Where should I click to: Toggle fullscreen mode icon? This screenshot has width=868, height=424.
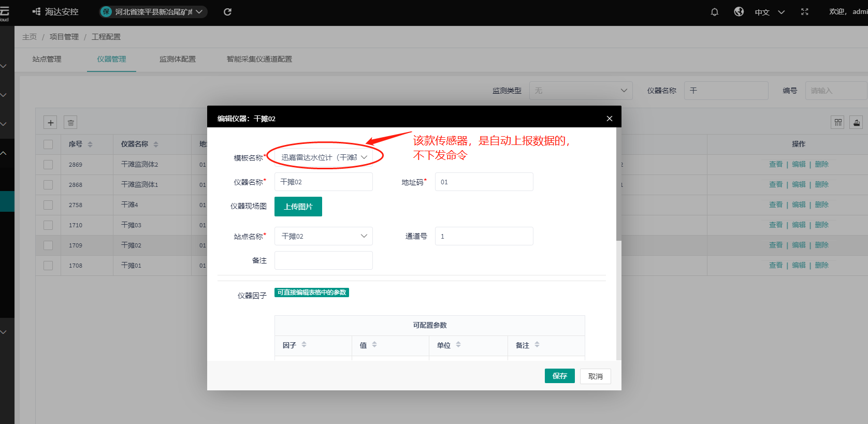804,12
